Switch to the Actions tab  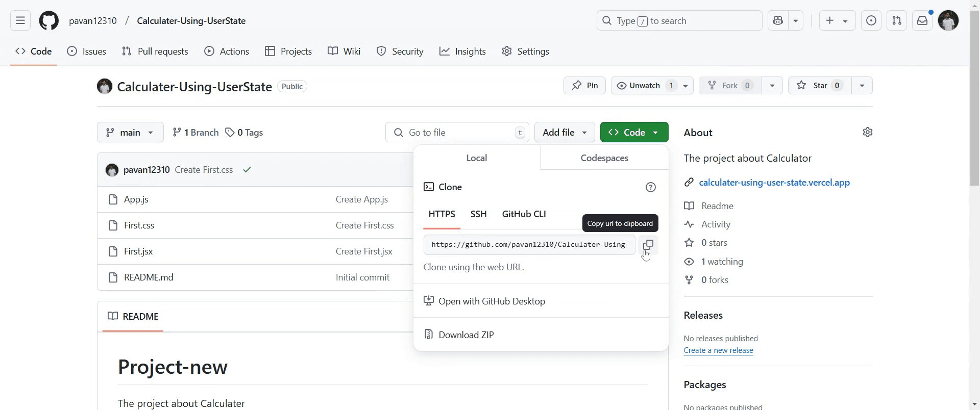click(x=227, y=52)
